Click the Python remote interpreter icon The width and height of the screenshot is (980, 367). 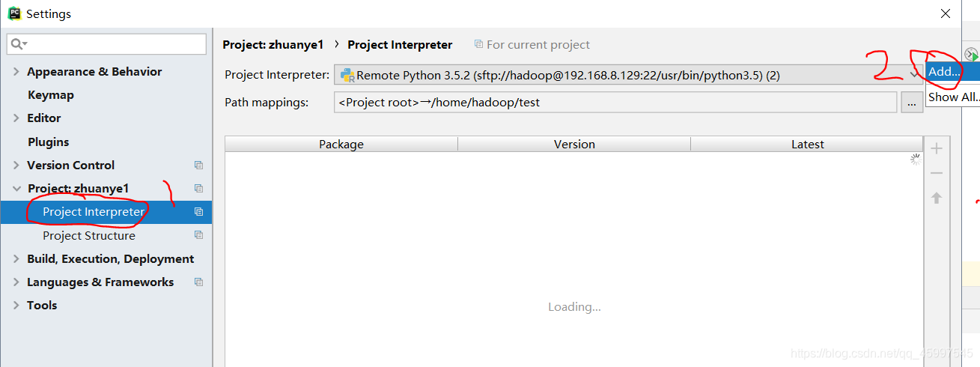[x=347, y=75]
